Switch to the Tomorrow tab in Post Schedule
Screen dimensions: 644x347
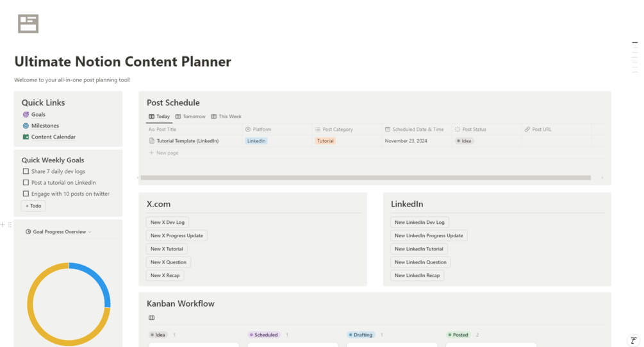pos(190,117)
